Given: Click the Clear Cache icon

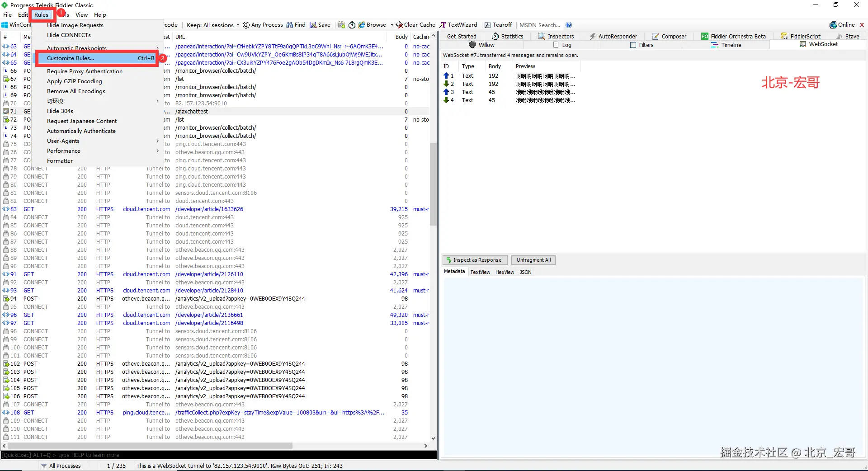Looking at the screenshot, I should point(399,25).
